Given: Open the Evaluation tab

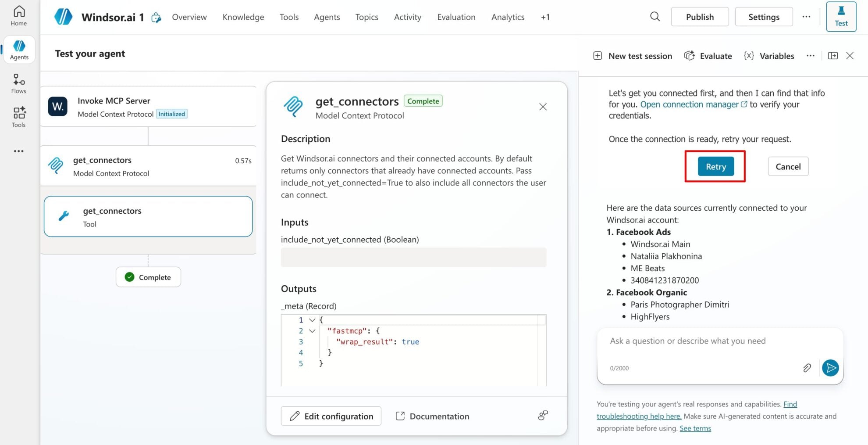Looking at the screenshot, I should (x=456, y=17).
